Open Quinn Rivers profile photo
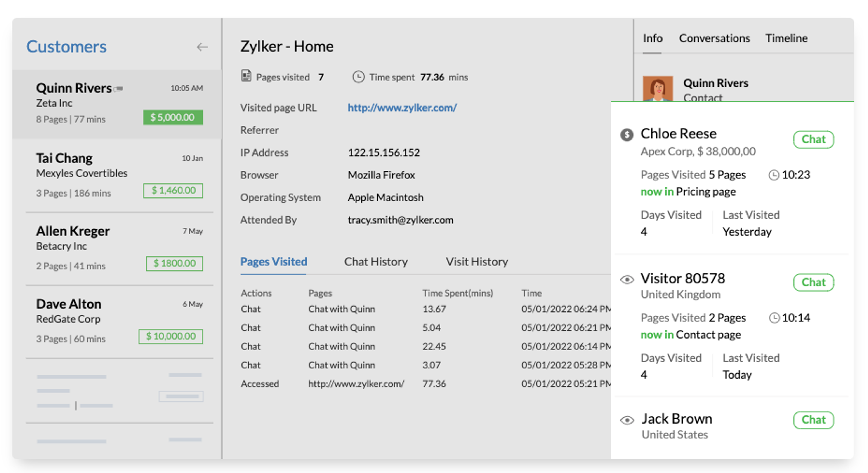The height and width of the screenshot is (473, 868). tap(657, 89)
